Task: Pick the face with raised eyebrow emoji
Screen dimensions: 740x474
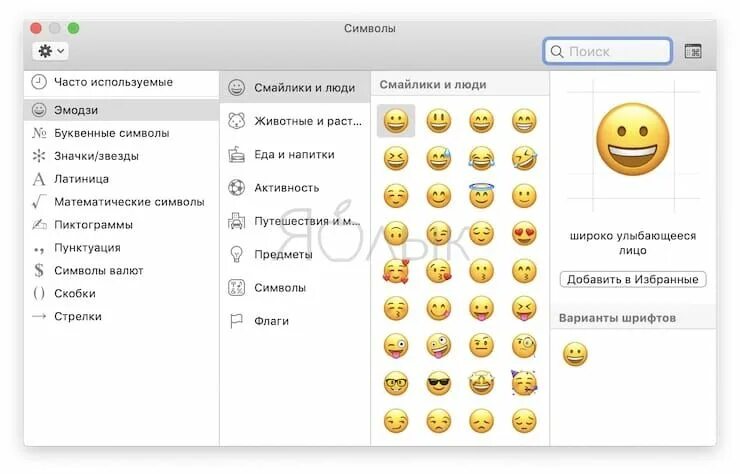Action: tap(481, 346)
